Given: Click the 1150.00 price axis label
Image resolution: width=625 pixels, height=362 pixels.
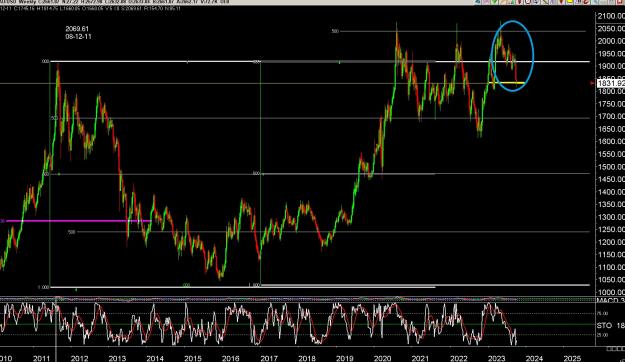Looking at the screenshot, I should click(x=611, y=255).
